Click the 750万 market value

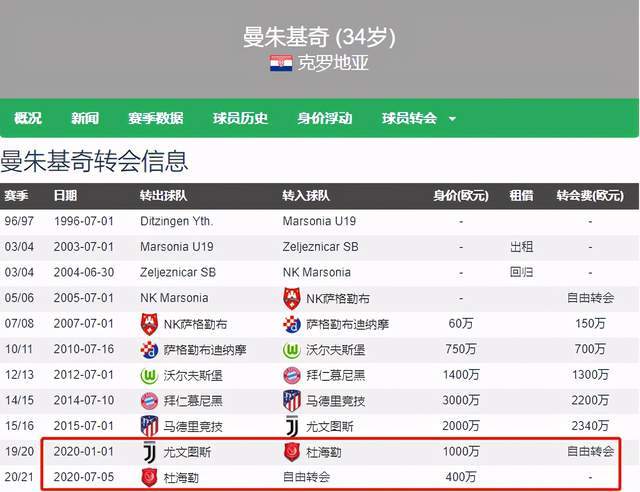click(x=461, y=349)
